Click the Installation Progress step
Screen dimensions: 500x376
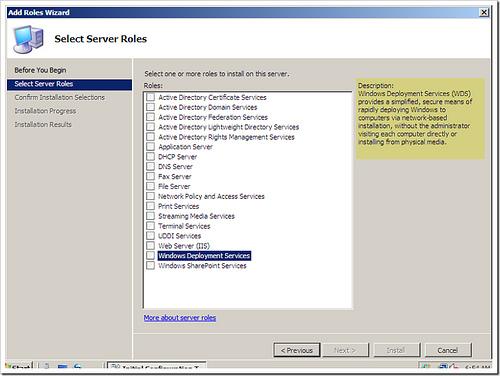coord(45,111)
